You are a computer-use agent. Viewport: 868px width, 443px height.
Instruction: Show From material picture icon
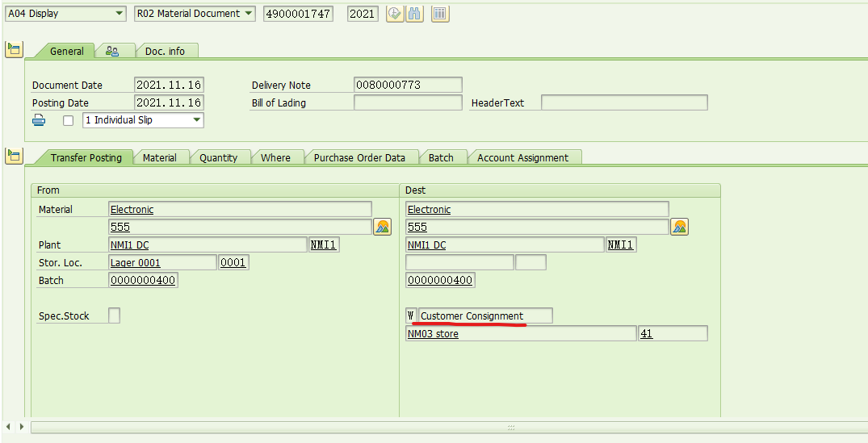tap(382, 227)
